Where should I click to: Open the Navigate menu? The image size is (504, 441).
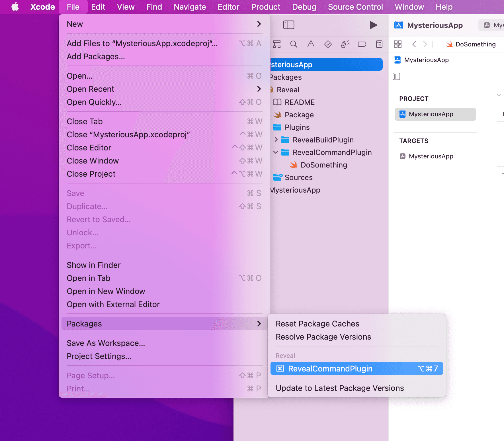[190, 7]
